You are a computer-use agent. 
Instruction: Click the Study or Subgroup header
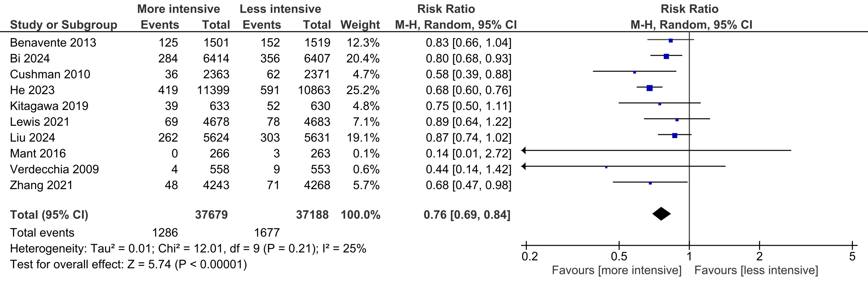tap(63, 25)
